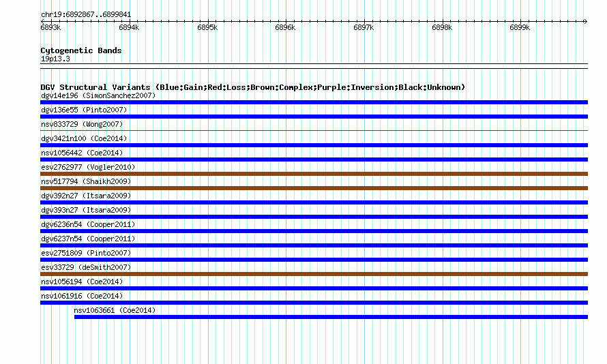Click the 6894k ruler label

[129, 27]
